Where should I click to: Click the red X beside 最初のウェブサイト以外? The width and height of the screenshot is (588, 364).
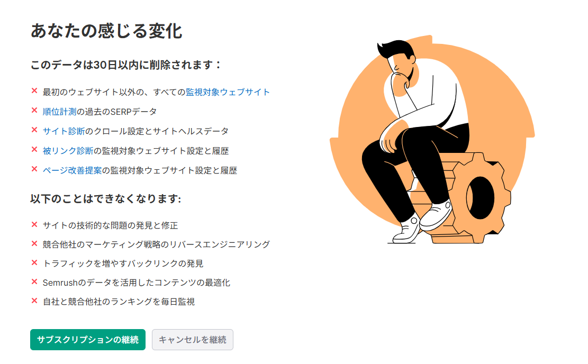[x=34, y=90]
